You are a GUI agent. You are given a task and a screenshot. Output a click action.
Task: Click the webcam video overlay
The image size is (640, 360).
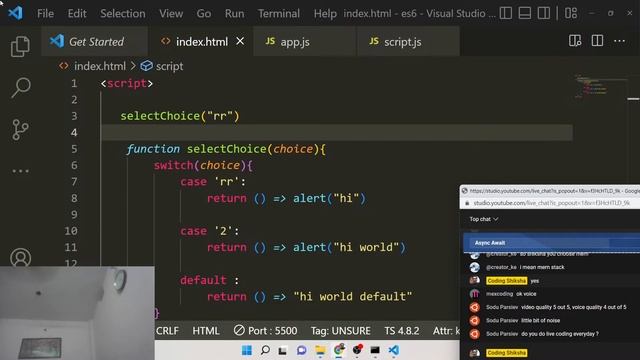pyautogui.click(x=77, y=313)
